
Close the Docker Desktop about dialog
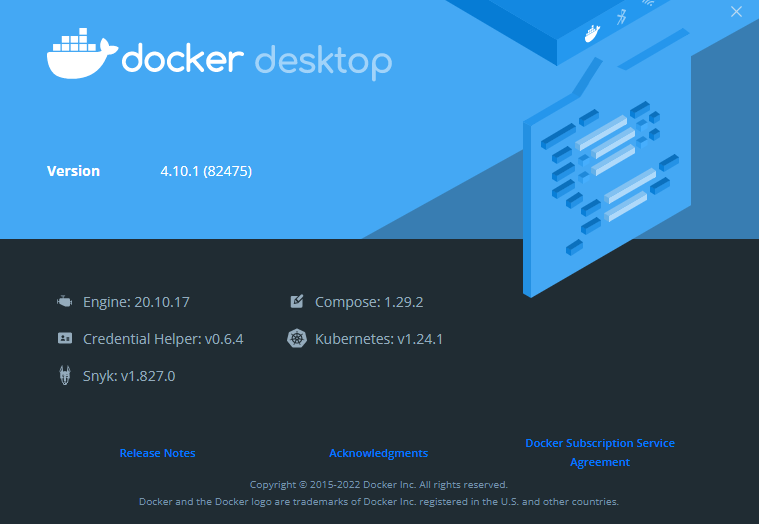coord(736,12)
